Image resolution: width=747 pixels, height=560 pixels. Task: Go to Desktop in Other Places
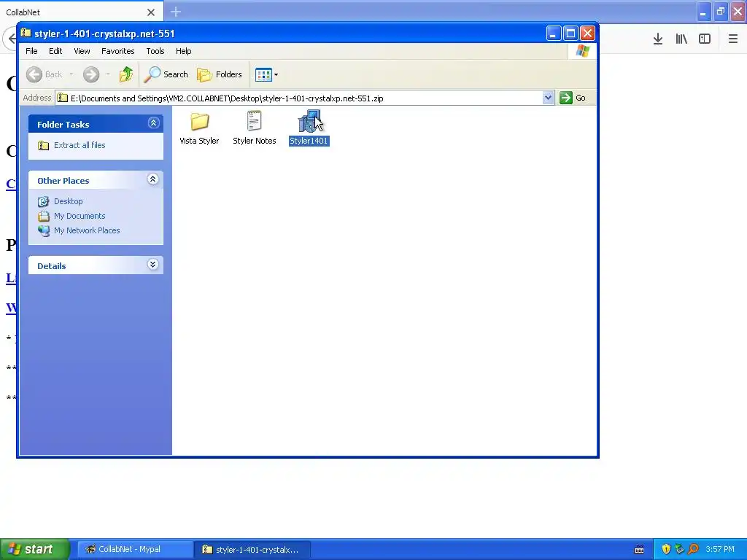(68, 201)
